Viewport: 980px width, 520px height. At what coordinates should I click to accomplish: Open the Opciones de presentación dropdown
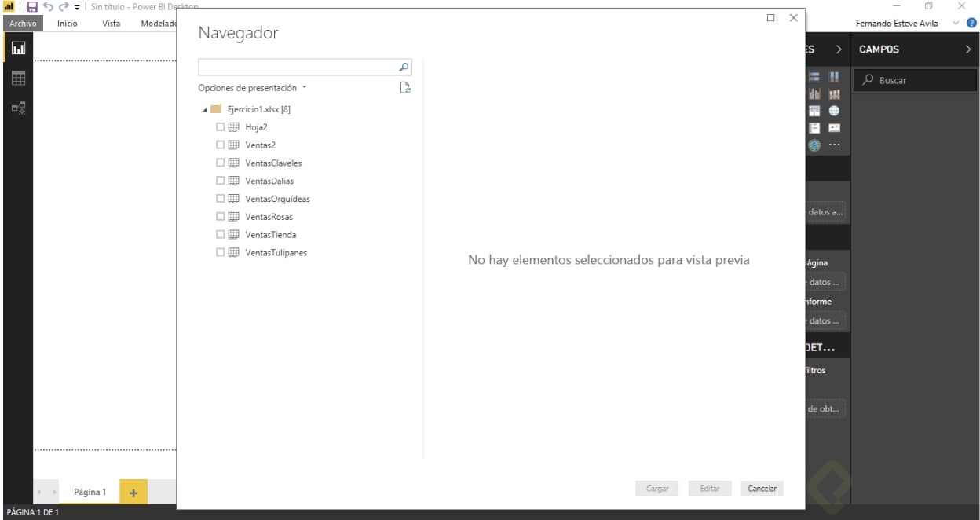pyautogui.click(x=252, y=88)
